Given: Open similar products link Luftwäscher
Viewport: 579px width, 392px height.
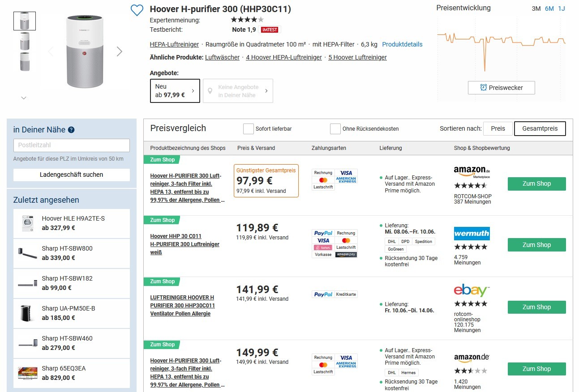Looking at the screenshot, I should [222, 57].
